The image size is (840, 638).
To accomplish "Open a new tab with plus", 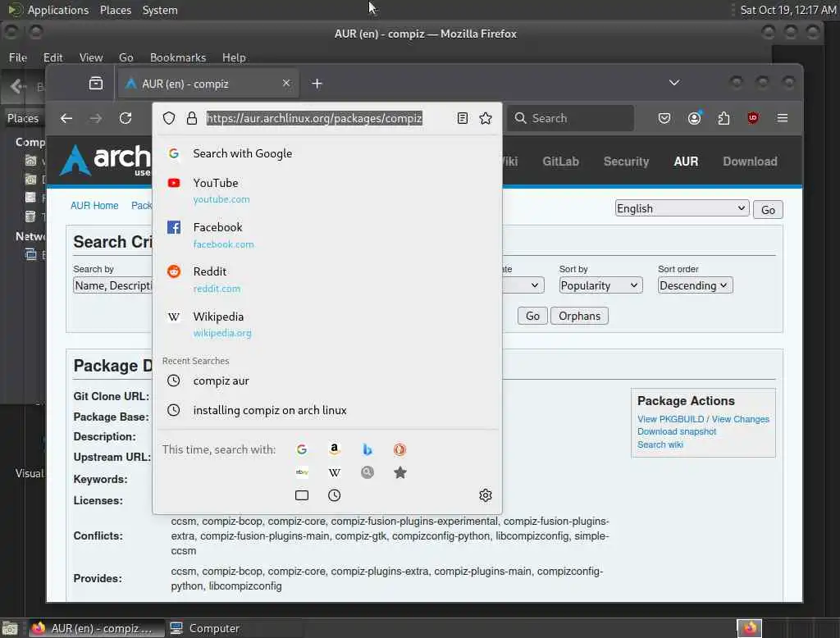I will 317,84.
